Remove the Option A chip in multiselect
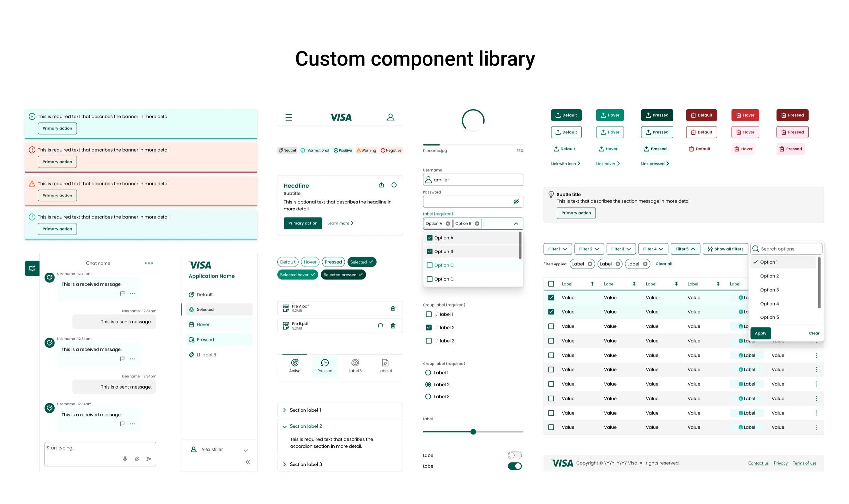Viewport: 849px width, 504px height. click(x=448, y=223)
